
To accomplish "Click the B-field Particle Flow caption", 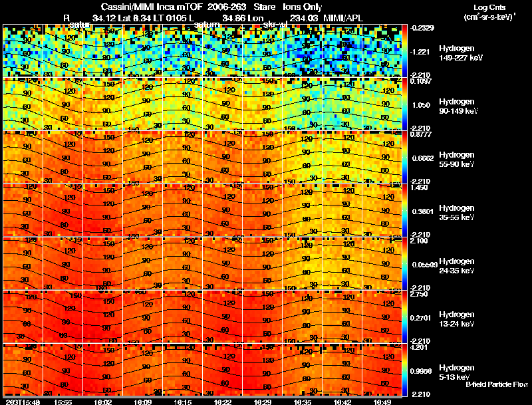I will pos(497,384).
